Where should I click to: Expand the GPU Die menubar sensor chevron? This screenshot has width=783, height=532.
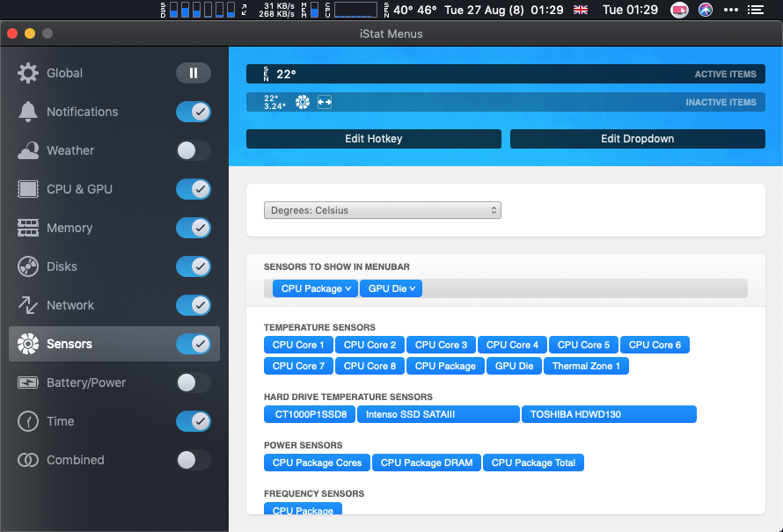pos(413,288)
